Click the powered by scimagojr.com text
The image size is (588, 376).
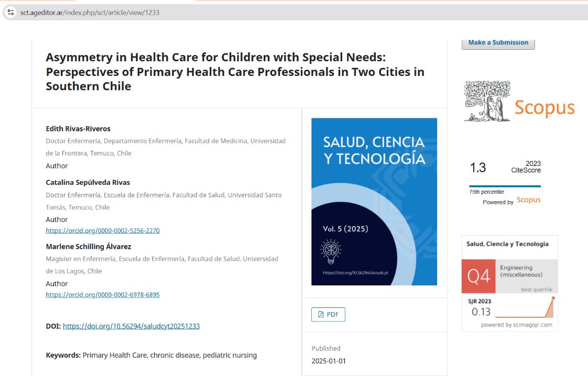516,325
